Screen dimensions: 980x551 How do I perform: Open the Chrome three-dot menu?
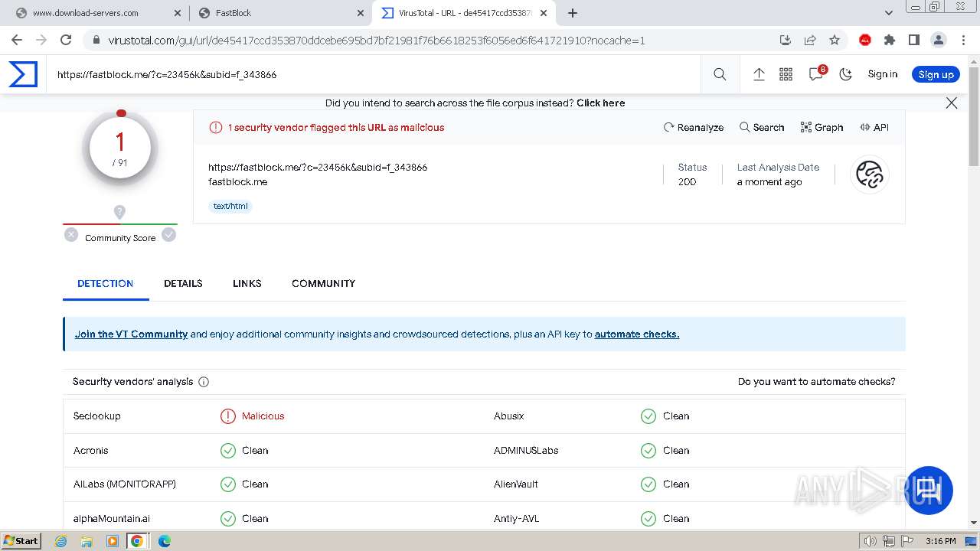(x=962, y=40)
